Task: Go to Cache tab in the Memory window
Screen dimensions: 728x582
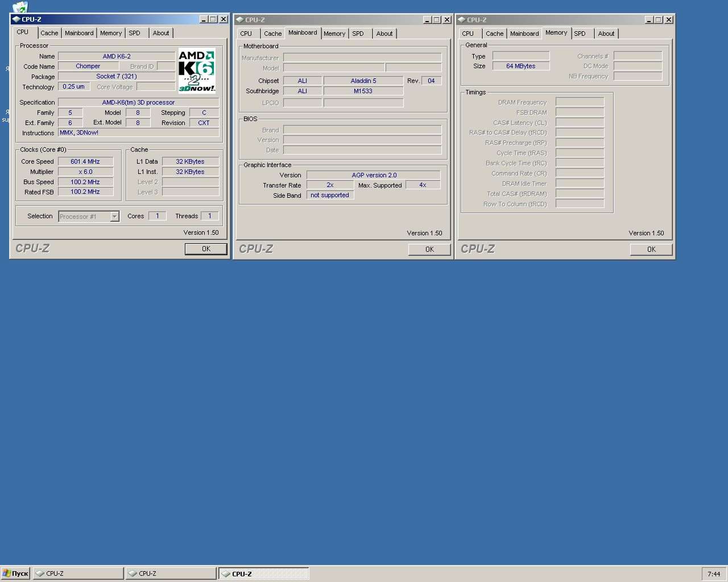Action: tap(495, 34)
